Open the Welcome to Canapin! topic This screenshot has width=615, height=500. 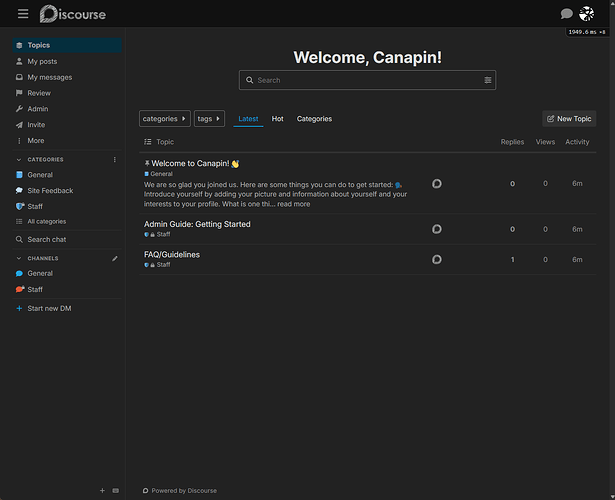190,164
